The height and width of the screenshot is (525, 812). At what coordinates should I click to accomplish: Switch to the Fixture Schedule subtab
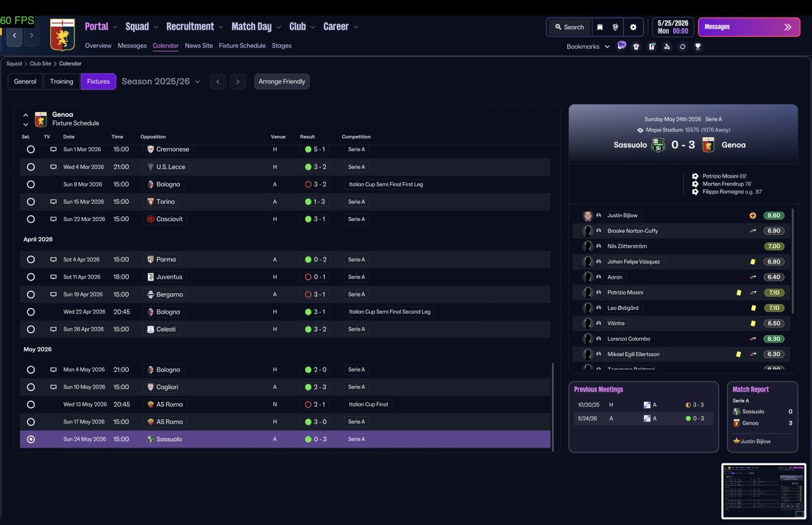coord(242,46)
